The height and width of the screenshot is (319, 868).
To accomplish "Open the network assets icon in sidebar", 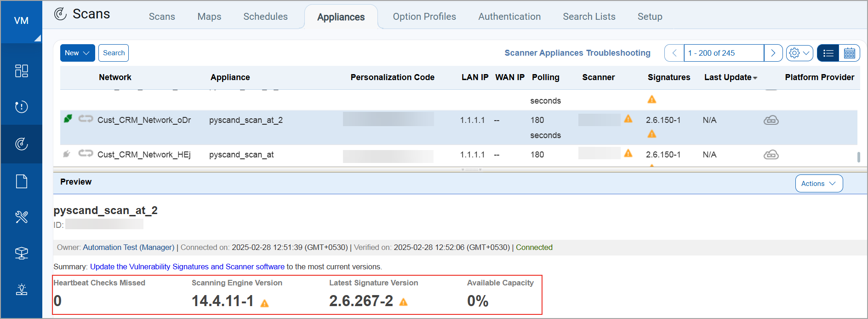I will (x=22, y=253).
